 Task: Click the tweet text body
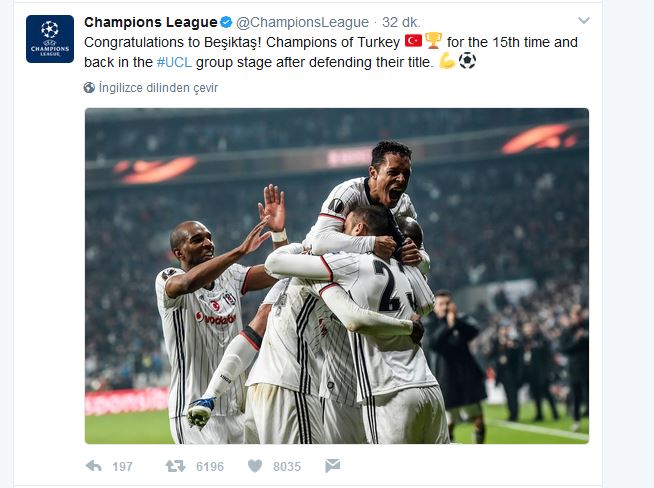331,52
